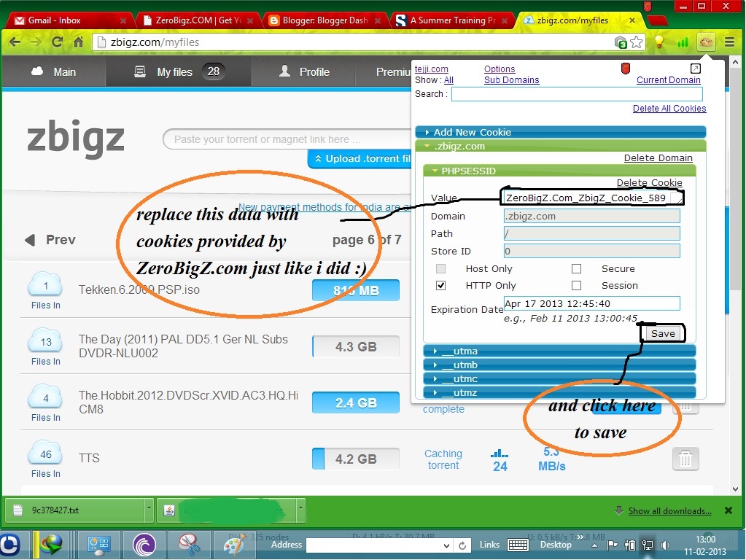This screenshot has height=560, width=746.
Task: Open Paint from the taskbar
Action: coord(235,544)
